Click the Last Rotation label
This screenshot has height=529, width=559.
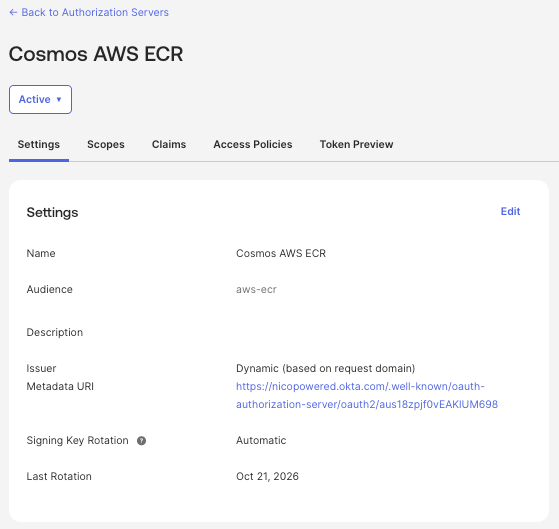point(59,477)
